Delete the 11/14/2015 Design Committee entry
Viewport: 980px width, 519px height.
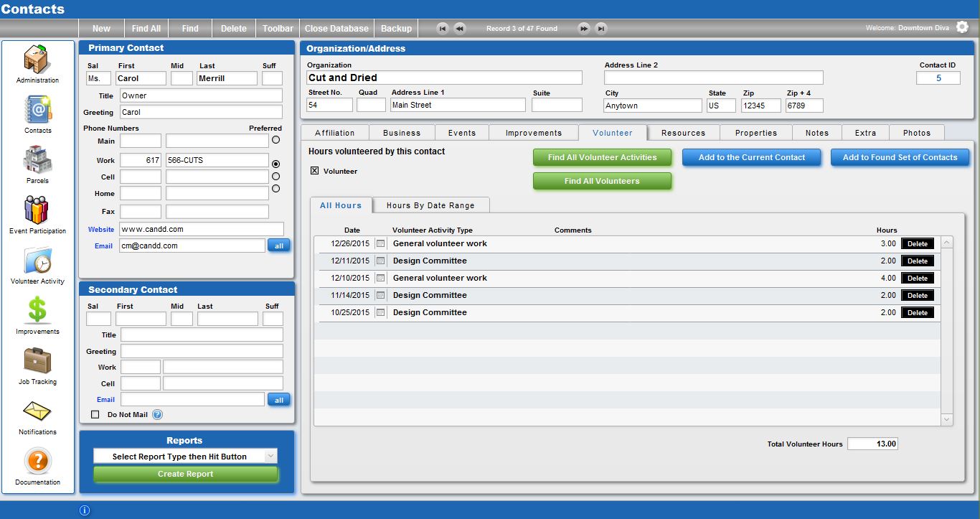point(917,296)
